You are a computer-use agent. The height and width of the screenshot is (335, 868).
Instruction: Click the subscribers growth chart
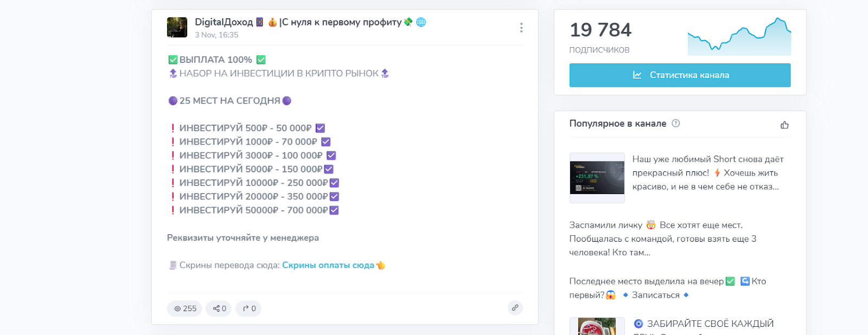point(739,37)
